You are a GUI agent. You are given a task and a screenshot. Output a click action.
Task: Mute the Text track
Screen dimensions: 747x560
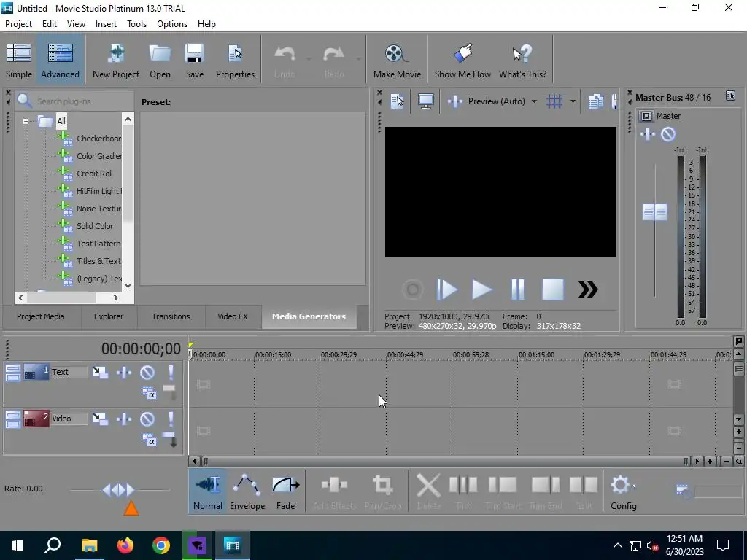click(147, 373)
